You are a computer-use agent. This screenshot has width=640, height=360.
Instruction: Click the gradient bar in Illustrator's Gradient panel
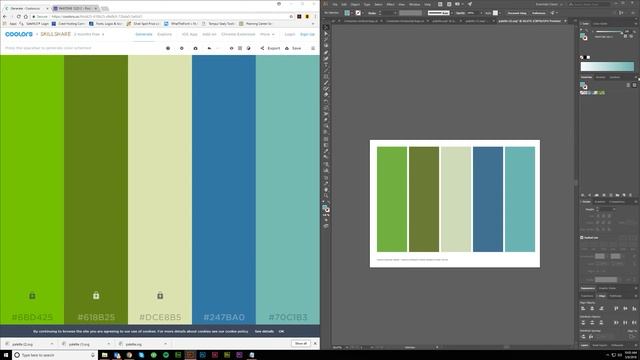point(607,67)
